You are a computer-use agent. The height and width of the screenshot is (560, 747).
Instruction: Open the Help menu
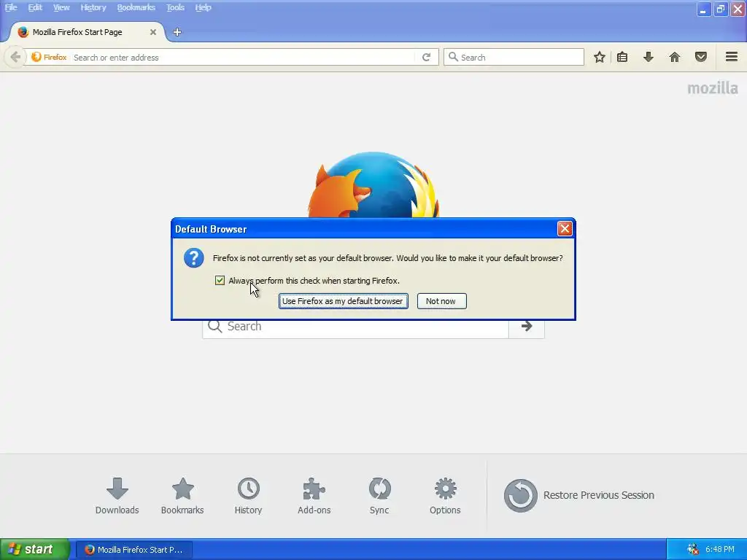click(203, 7)
